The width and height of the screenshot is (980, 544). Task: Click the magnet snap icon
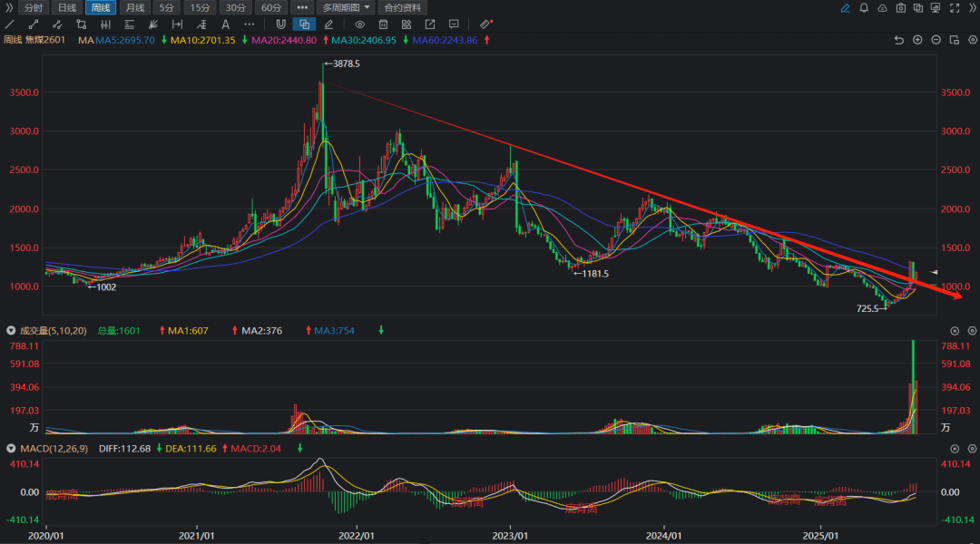[x=280, y=24]
